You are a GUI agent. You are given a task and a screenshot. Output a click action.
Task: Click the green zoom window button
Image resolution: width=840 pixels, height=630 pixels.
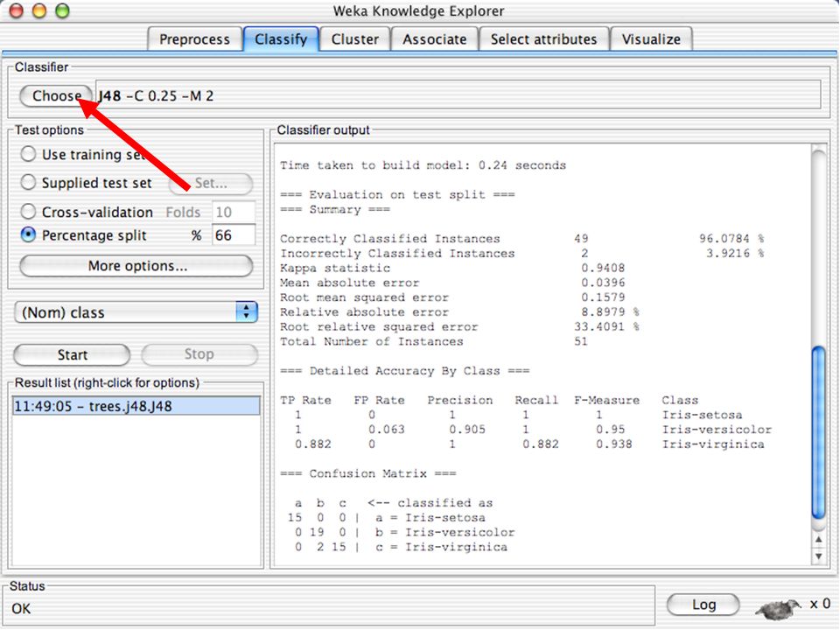pos(63,10)
